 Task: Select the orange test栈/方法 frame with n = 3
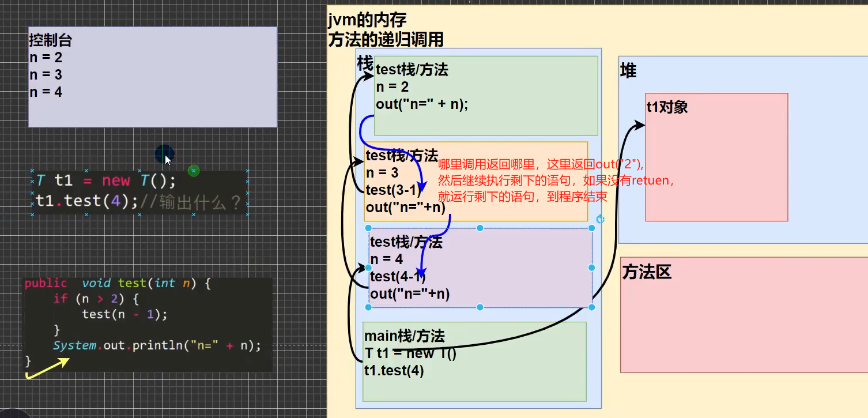point(476,182)
